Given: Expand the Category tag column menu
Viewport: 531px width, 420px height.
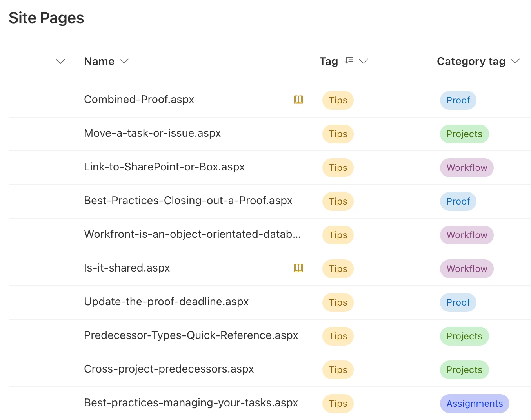Looking at the screenshot, I should 515,61.
